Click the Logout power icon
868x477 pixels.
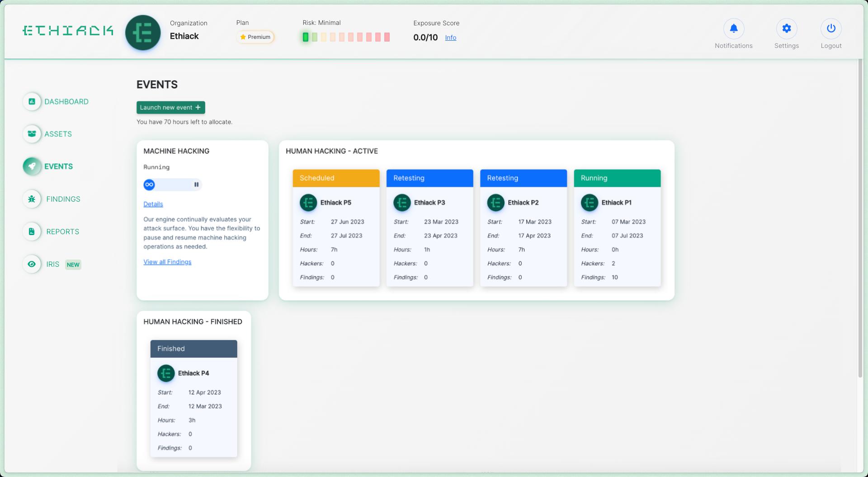[830, 29]
